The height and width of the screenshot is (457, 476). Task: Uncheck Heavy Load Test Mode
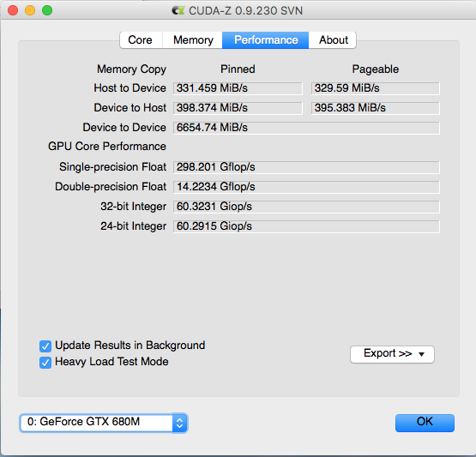pos(45,363)
